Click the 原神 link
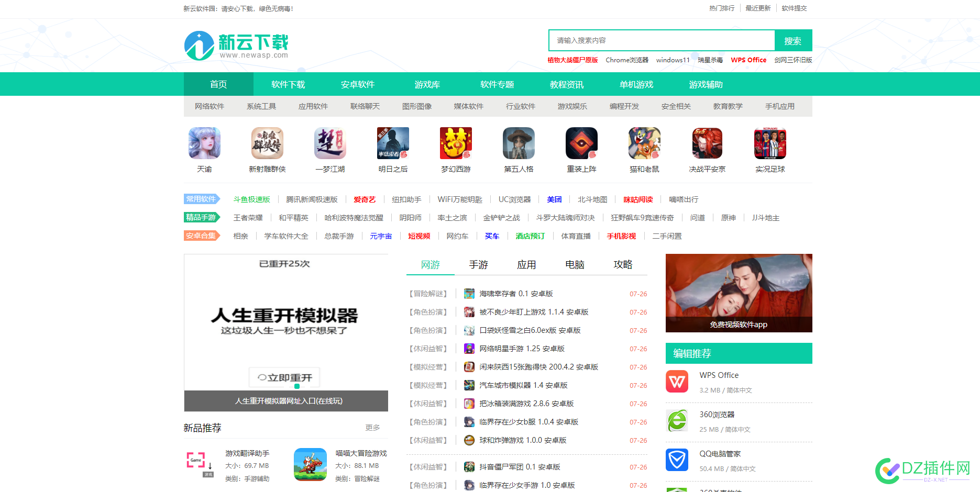 (x=729, y=218)
